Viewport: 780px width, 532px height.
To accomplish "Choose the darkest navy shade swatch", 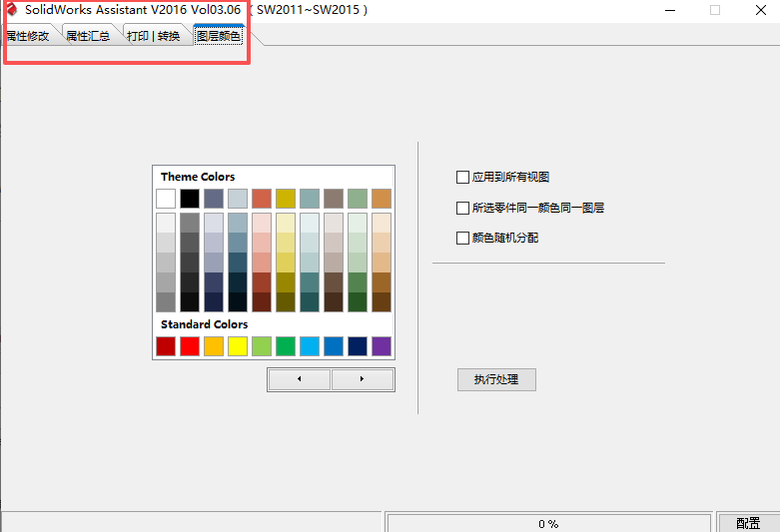I will pos(214,301).
